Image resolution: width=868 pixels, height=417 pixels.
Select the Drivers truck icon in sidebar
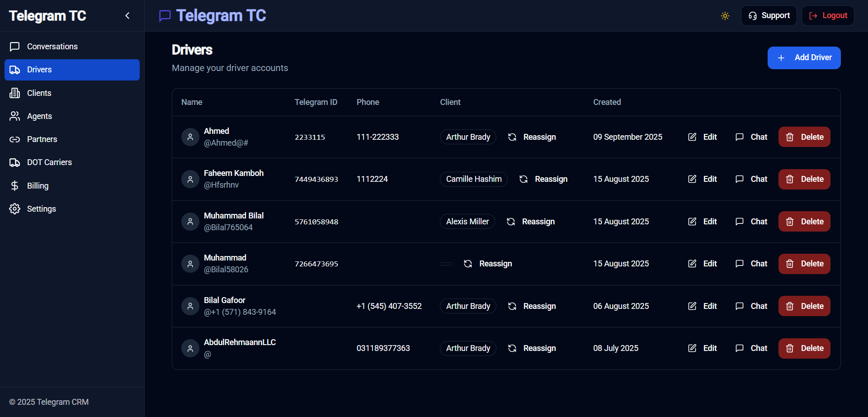[x=15, y=70]
